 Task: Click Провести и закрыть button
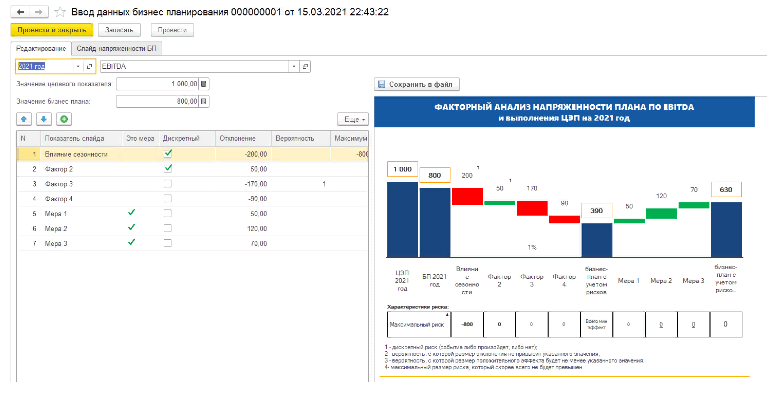(52, 30)
